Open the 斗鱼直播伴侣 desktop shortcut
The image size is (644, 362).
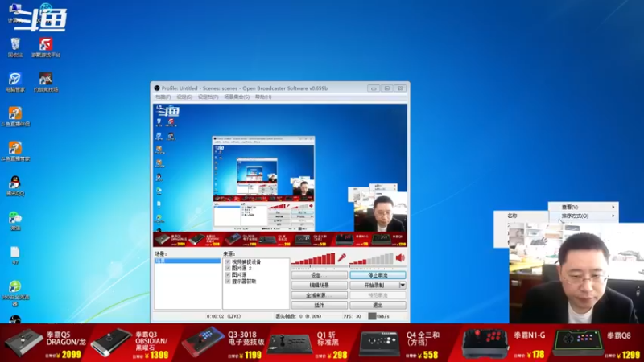(x=15, y=116)
